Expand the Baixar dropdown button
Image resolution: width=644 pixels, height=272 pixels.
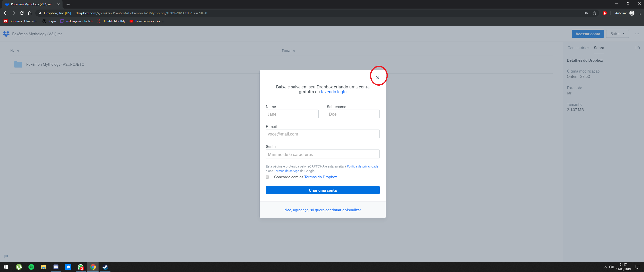pos(617,34)
